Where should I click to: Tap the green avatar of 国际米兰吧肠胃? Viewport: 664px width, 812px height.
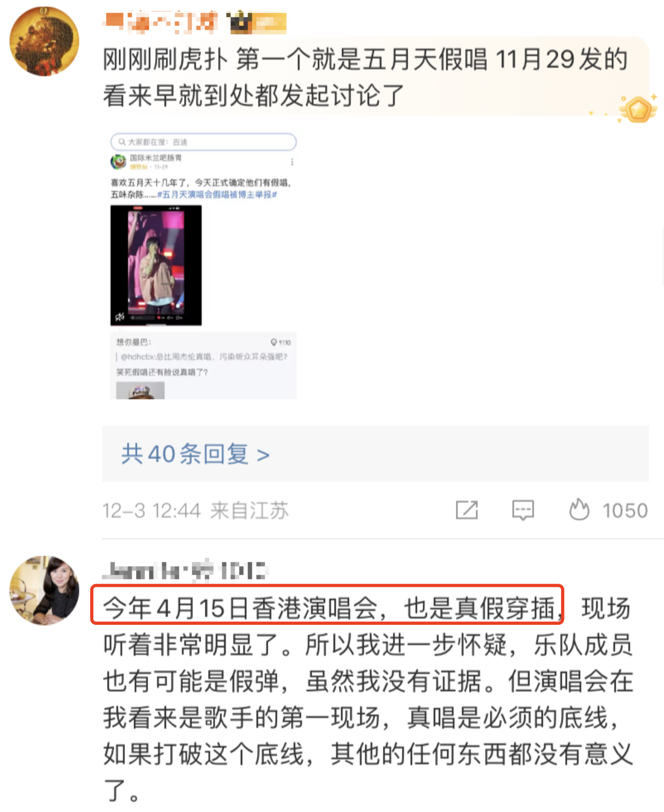[118, 161]
